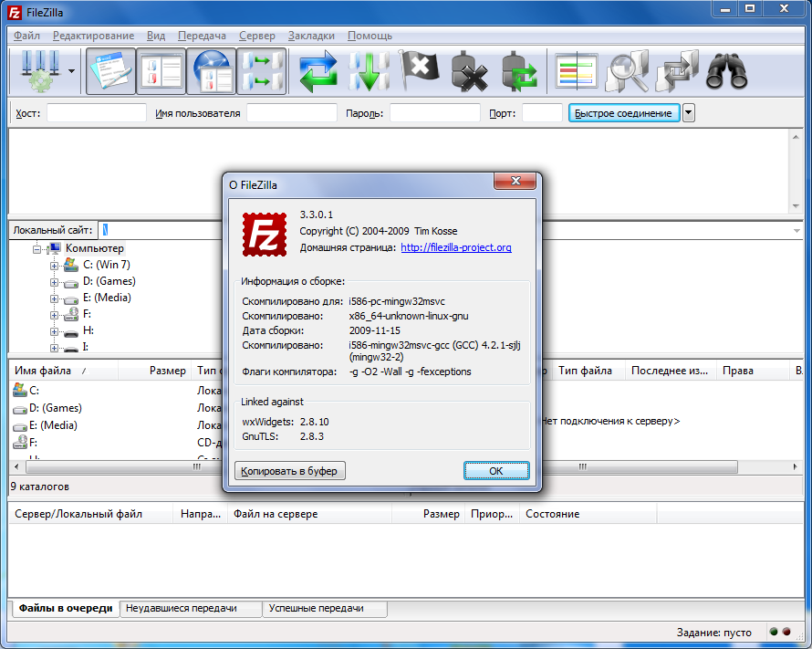
Task: Expand the I: drive tree node
Action: 54,348
